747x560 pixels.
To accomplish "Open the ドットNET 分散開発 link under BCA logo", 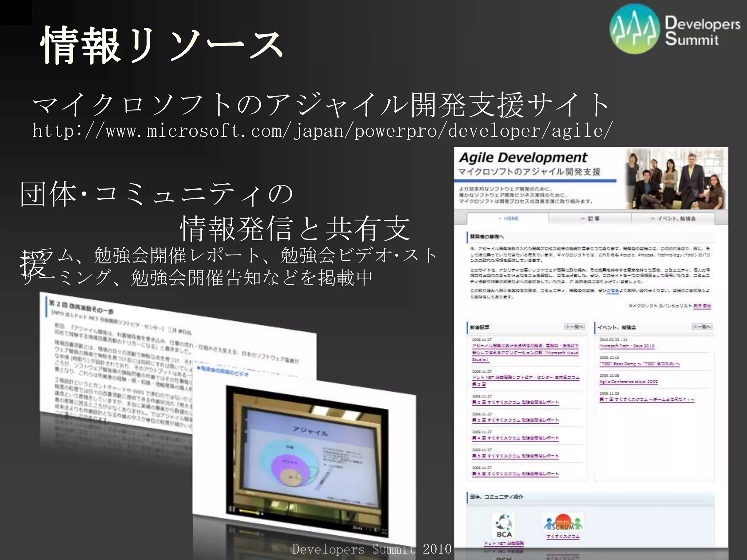I will click(504, 543).
